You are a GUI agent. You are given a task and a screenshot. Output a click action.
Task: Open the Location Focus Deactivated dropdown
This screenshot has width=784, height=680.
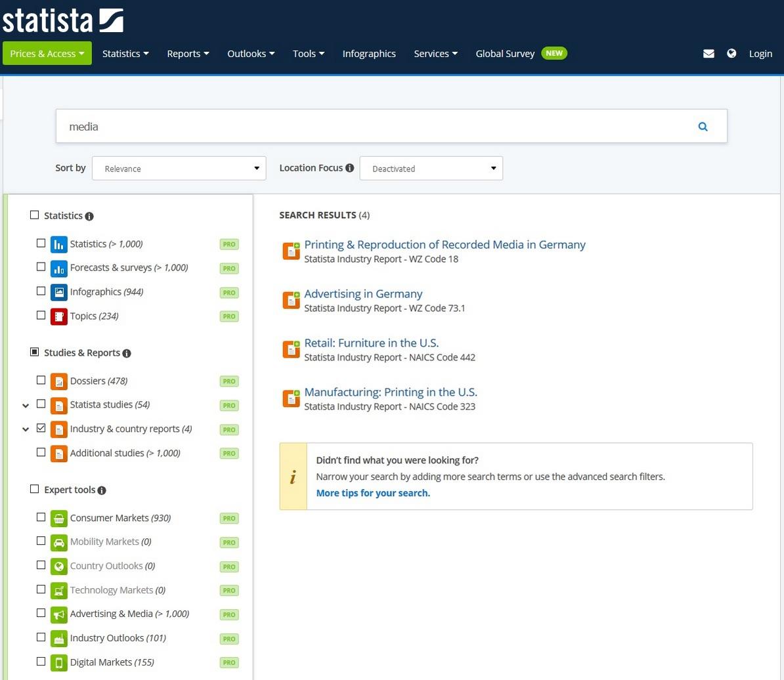coord(431,169)
